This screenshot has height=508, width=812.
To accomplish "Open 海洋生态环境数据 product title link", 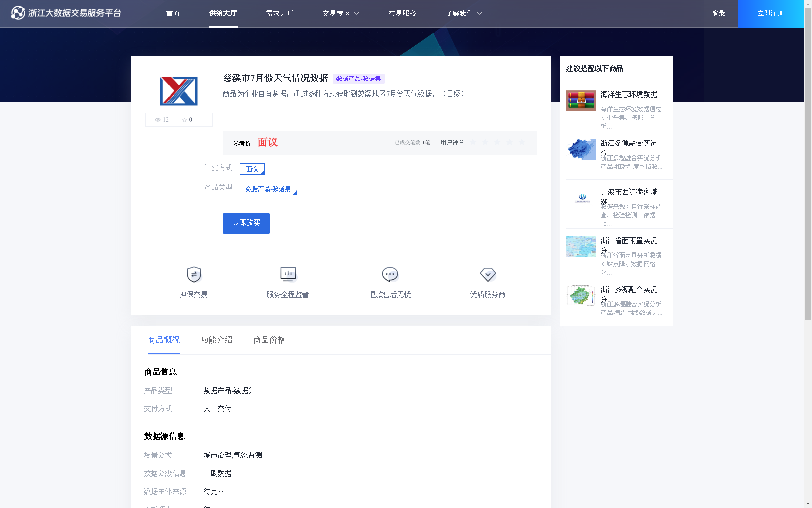I will [x=629, y=94].
